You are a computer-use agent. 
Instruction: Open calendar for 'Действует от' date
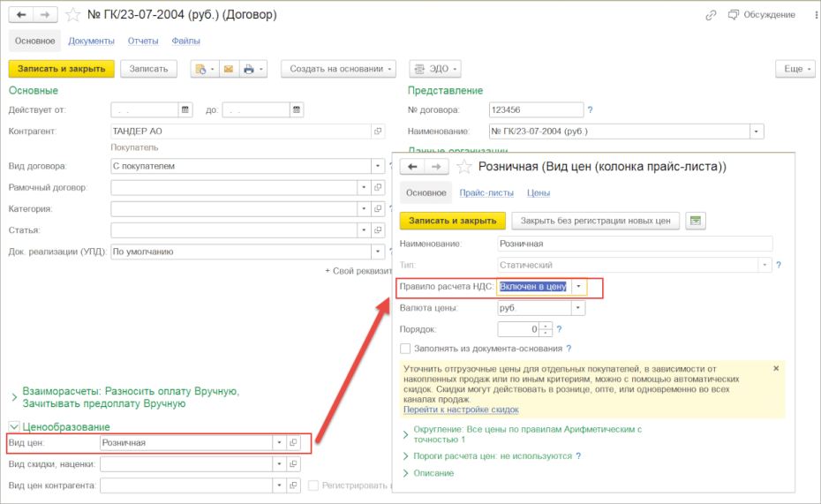coord(185,110)
